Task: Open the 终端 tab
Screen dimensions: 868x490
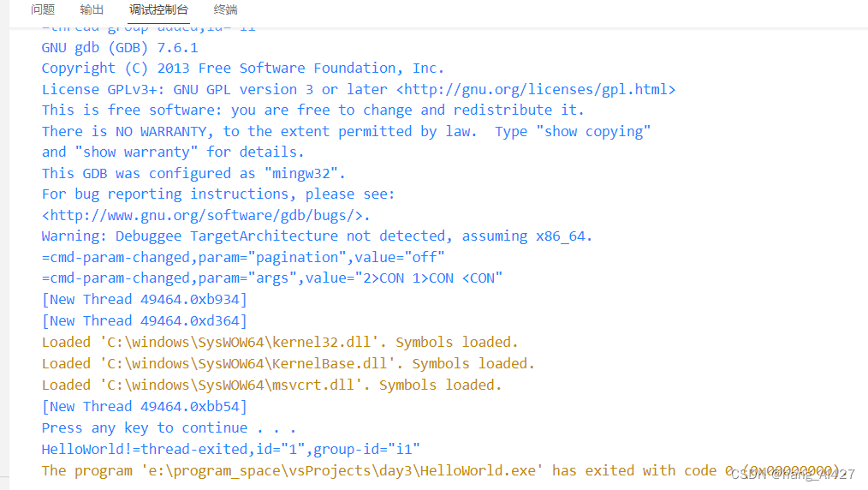Action: tap(225, 9)
